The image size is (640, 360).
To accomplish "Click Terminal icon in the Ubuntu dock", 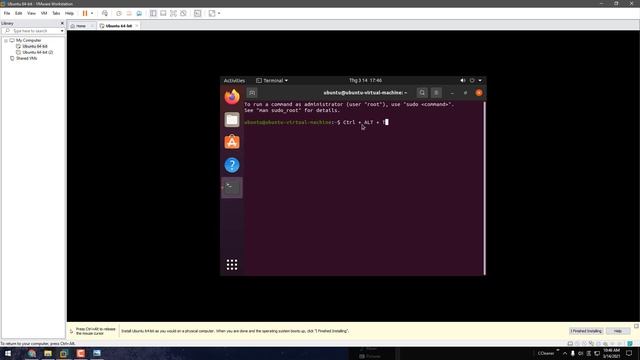I will (232, 187).
